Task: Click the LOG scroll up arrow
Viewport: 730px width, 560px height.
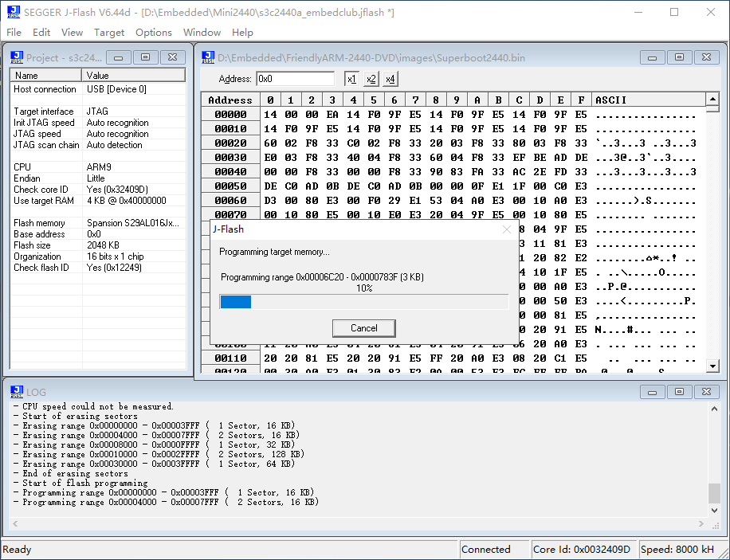Action: [715, 409]
